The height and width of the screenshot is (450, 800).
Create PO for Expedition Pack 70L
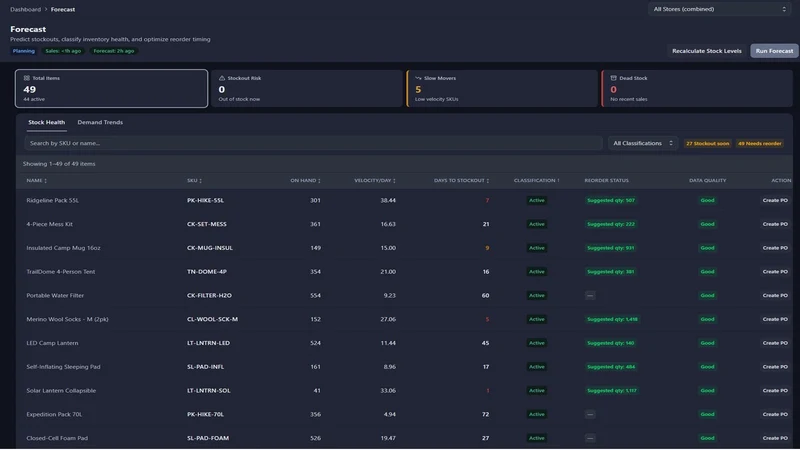(x=775, y=414)
